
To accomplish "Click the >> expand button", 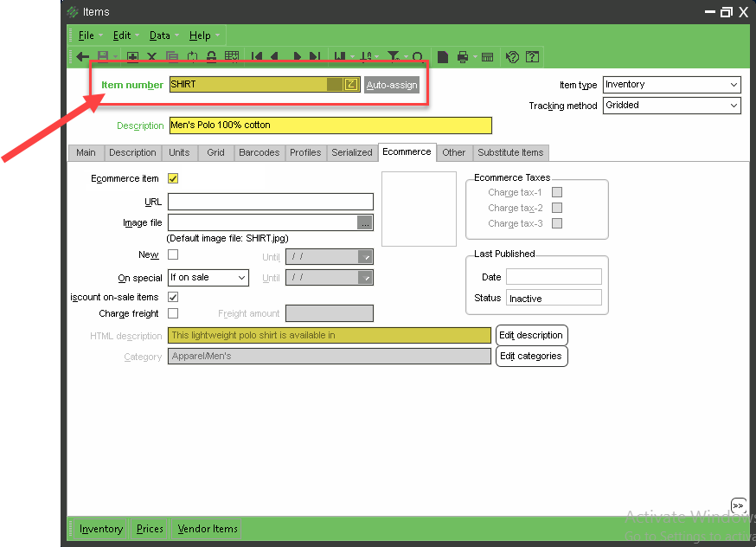I will tap(738, 505).
